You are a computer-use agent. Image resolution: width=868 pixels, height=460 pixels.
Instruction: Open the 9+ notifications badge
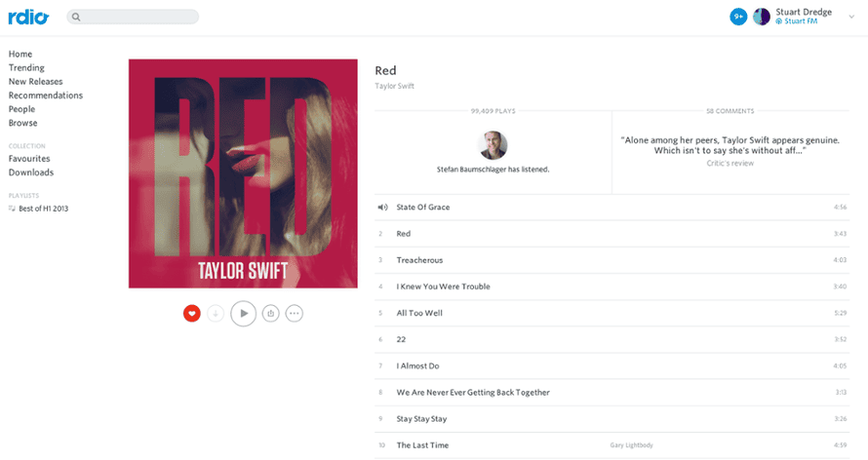738,17
